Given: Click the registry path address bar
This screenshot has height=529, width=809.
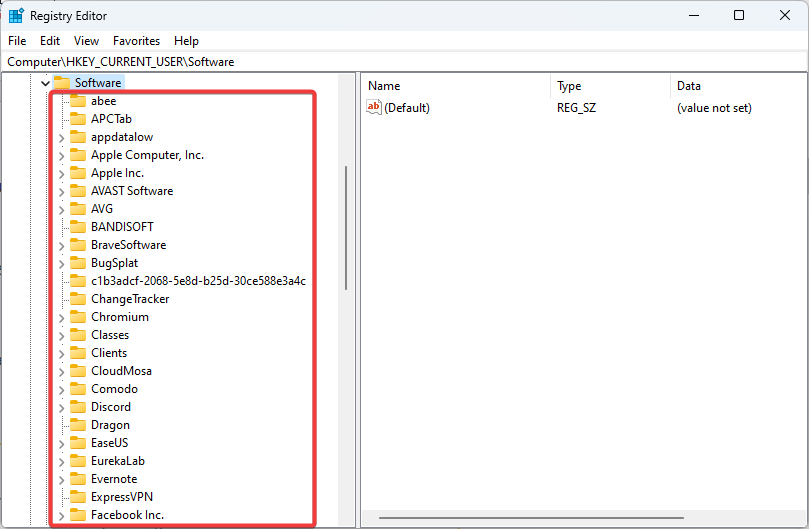Looking at the screenshot, I should coord(404,62).
